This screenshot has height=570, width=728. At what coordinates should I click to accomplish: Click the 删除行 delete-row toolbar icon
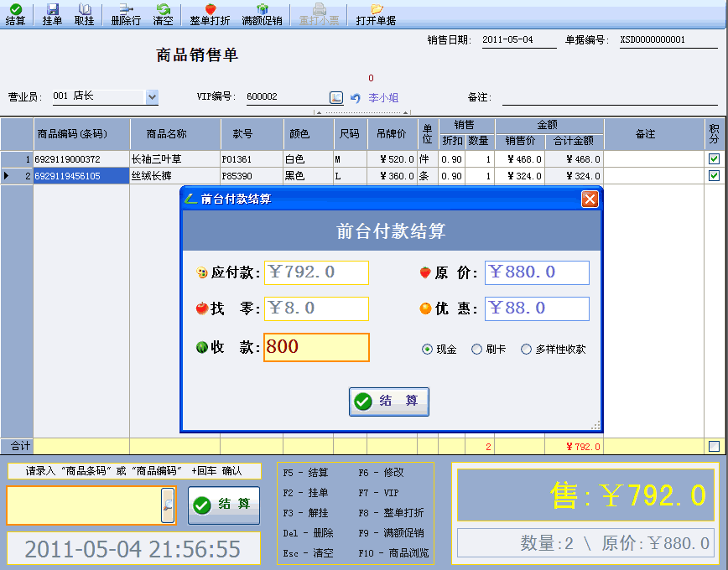pyautogui.click(x=126, y=14)
